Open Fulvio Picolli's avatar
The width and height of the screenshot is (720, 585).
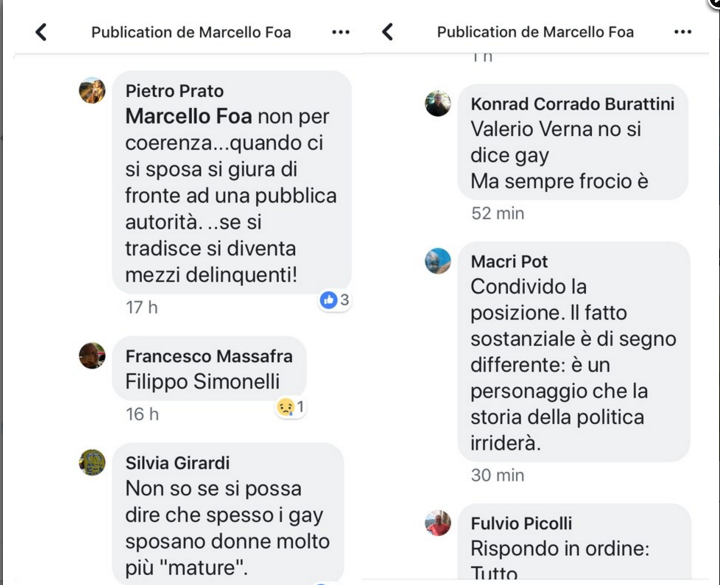click(438, 523)
